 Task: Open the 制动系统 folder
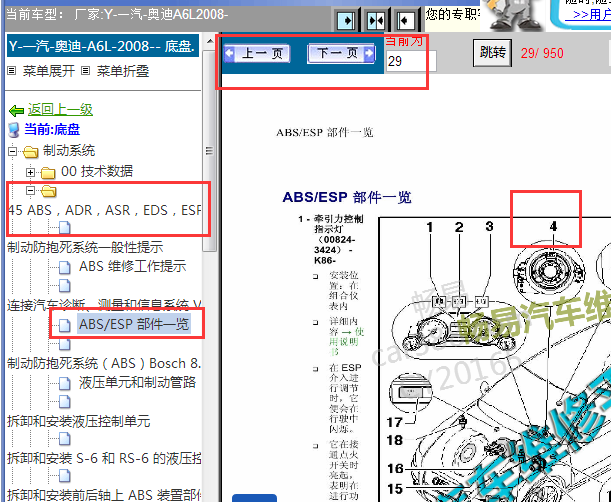[69, 150]
